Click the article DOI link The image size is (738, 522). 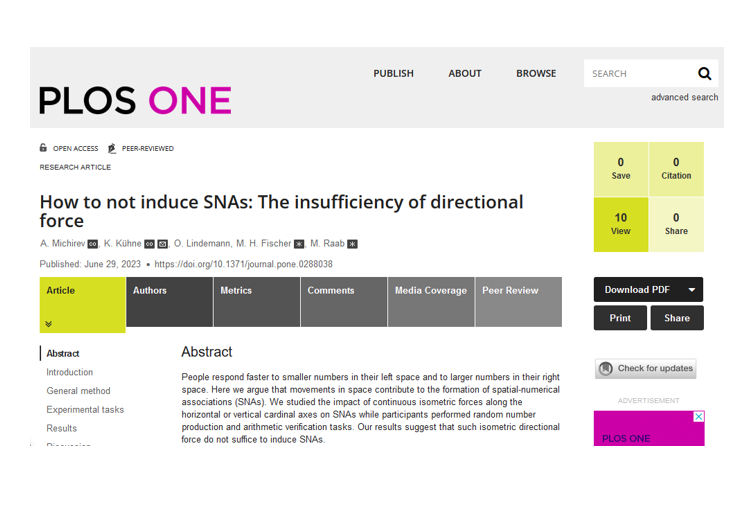click(x=243, y=264)
